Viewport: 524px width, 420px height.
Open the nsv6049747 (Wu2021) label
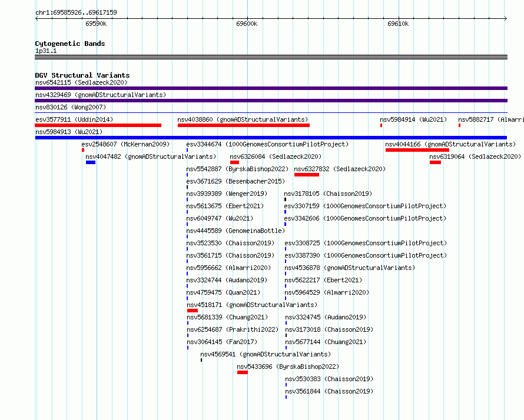220,218
